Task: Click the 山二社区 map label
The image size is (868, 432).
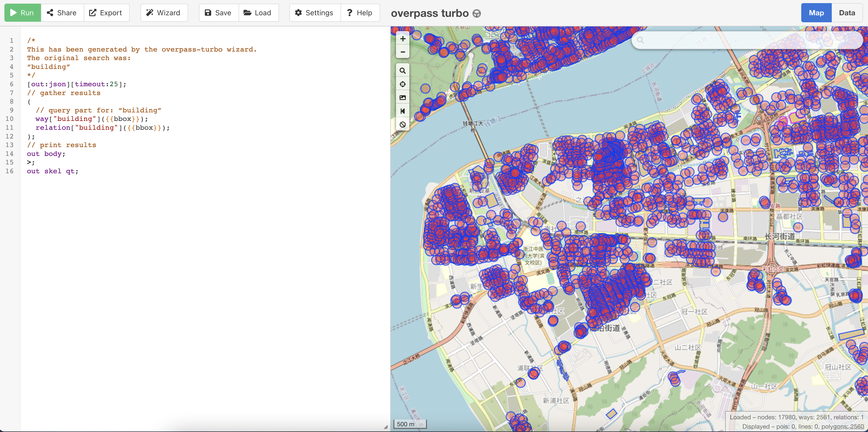Action: 687,347
